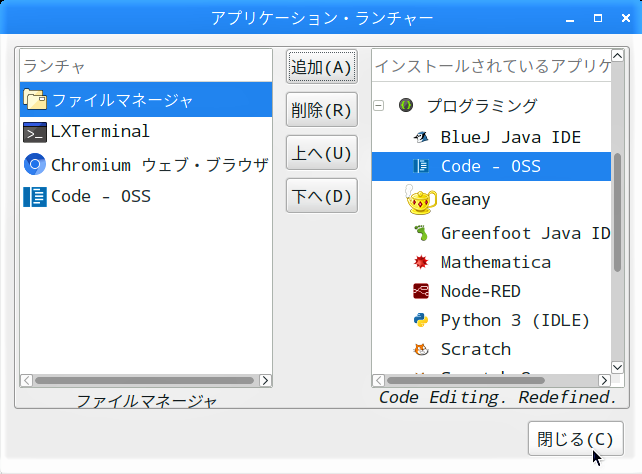Select Code - OSS text in the launcher list
The image size is (642, 474).
101,197
